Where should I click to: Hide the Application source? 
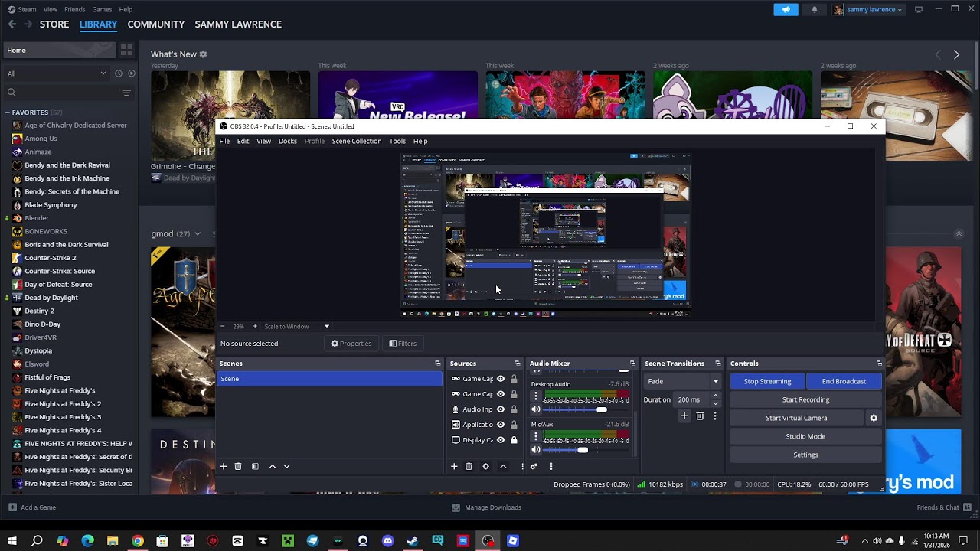tap(501, 425)
